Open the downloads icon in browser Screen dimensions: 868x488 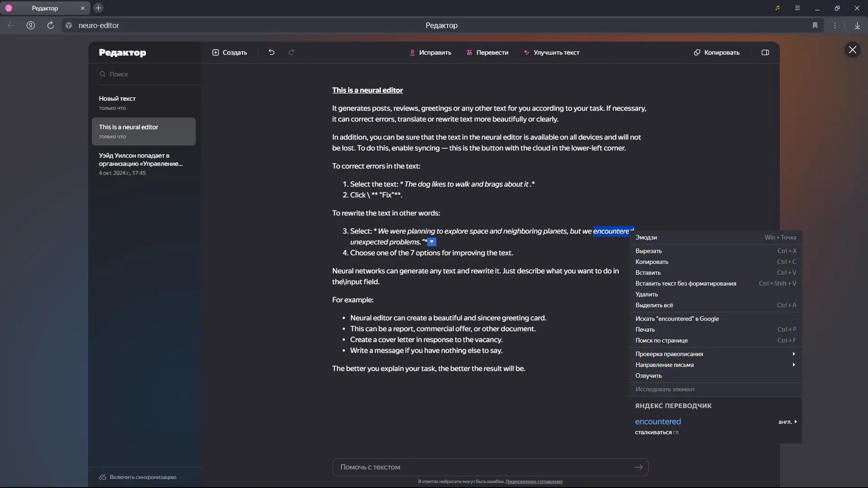coord(857,25)
